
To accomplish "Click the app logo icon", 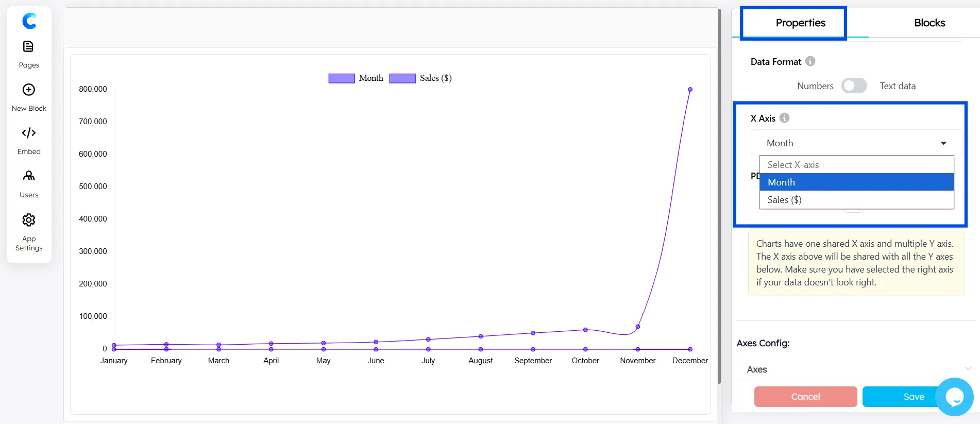I will (29, 21).
